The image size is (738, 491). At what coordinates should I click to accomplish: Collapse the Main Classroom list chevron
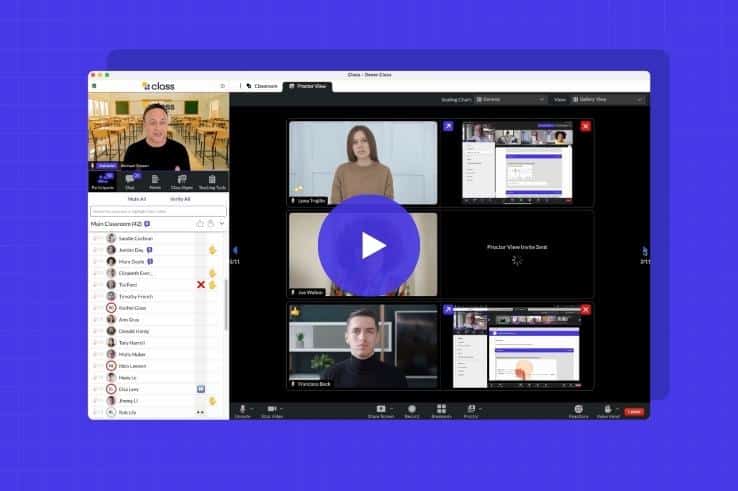tap(221, 223)
